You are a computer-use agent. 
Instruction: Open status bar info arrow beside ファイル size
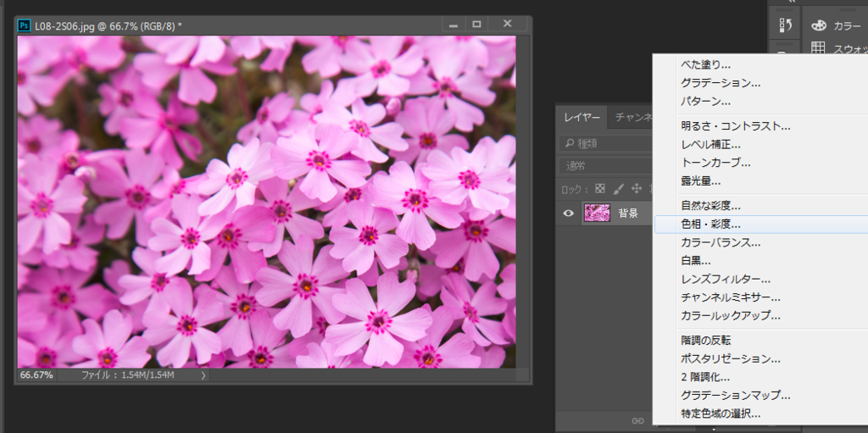click(203, 375)
